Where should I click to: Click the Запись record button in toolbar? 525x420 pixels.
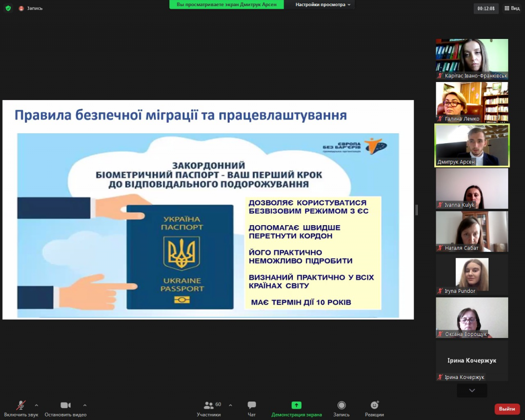pyautogui.click(x=341, y=408)
